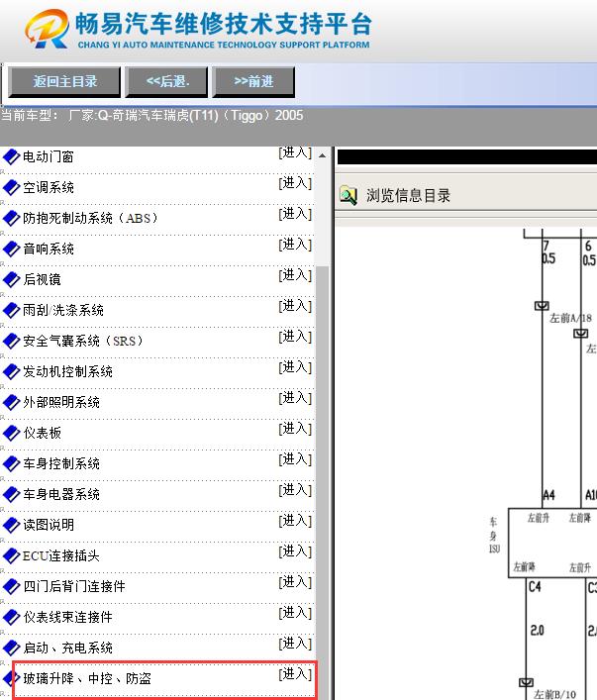
Task: Go back with <<后退 button
Action: pyautogui.click(x=166, y=82)
